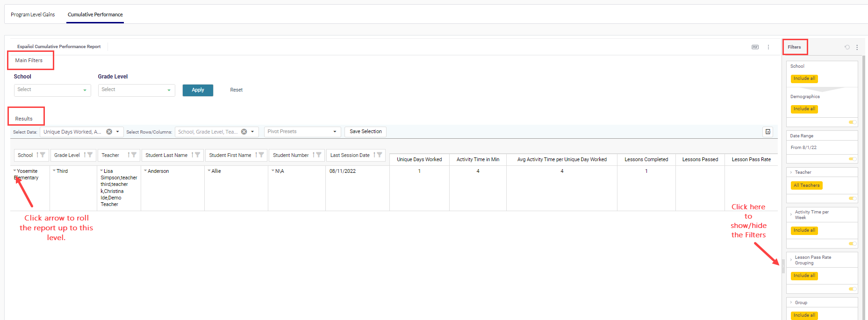This screenshot has height=320, width=868.
Task: Clear the Select Data field with X icon
Action: point(109,132)
